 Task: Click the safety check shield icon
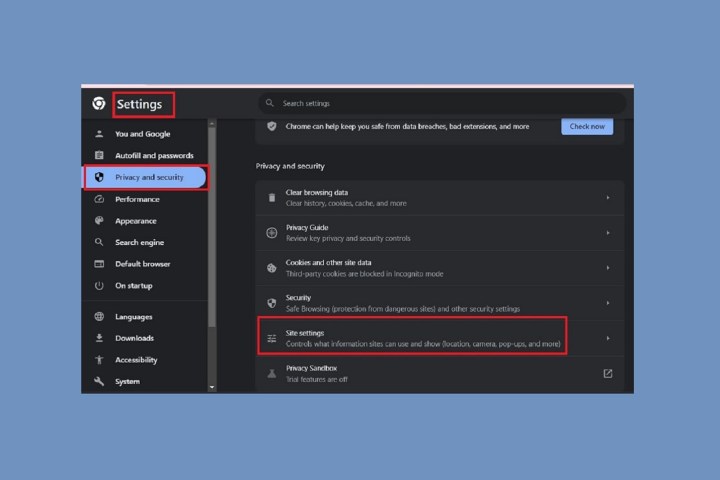coord(272,126)
